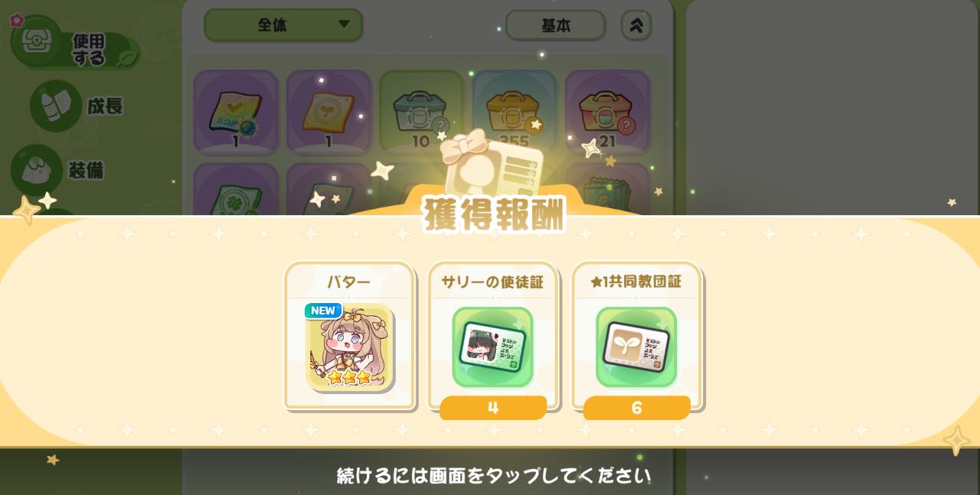Screen dimensions: 980x495
Task: Tap the quantity 4 badge under サリーの使徒証
Action: [x=493, y=408]
